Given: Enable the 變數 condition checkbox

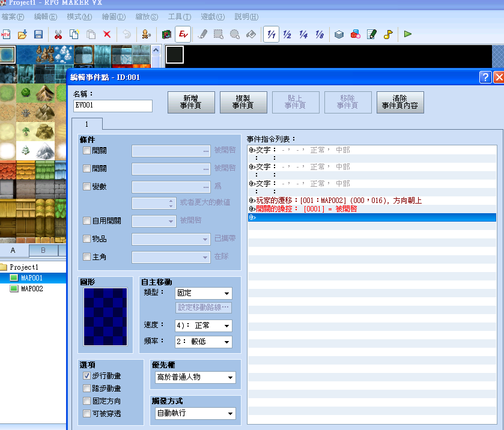Looking at the screenshot, I should point(87,186).
